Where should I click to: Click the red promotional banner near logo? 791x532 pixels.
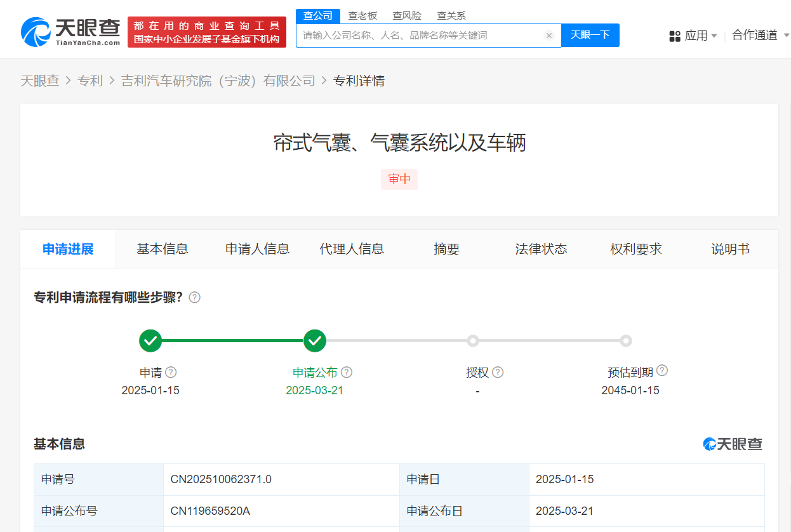pyautogui.click(x=207, y=32)
